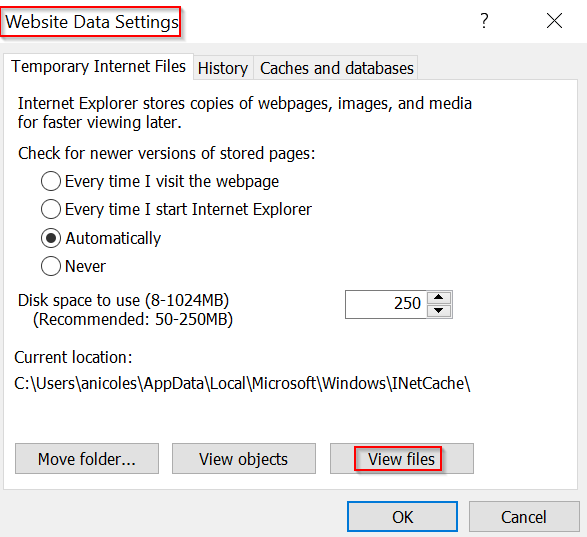
Task: Click the INetCache current location path
Action: tap(242, 383)
